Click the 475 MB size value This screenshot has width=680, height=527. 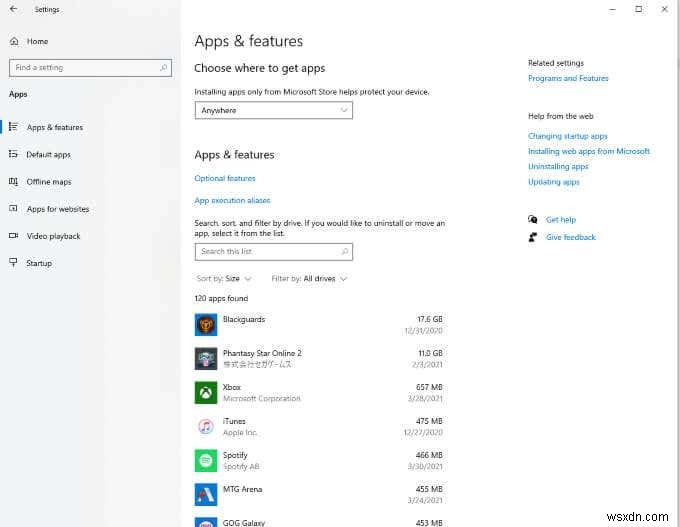[x=429, y=421]
